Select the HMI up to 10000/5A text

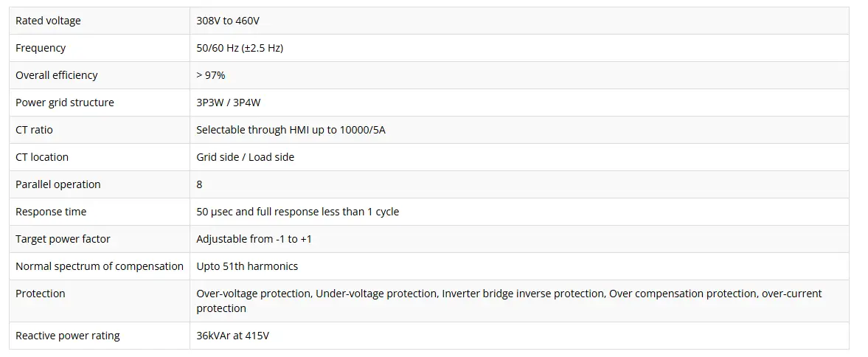coord(337,130)
